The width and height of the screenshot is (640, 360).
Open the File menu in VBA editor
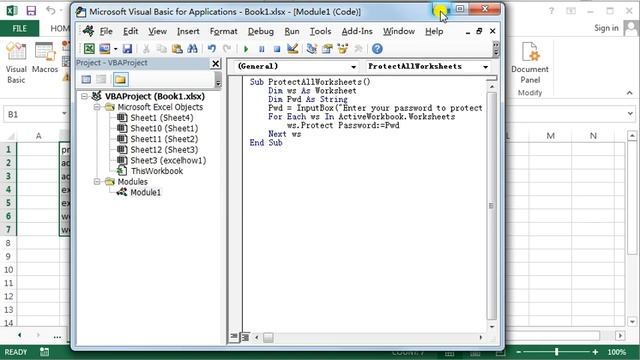[106, 31]
